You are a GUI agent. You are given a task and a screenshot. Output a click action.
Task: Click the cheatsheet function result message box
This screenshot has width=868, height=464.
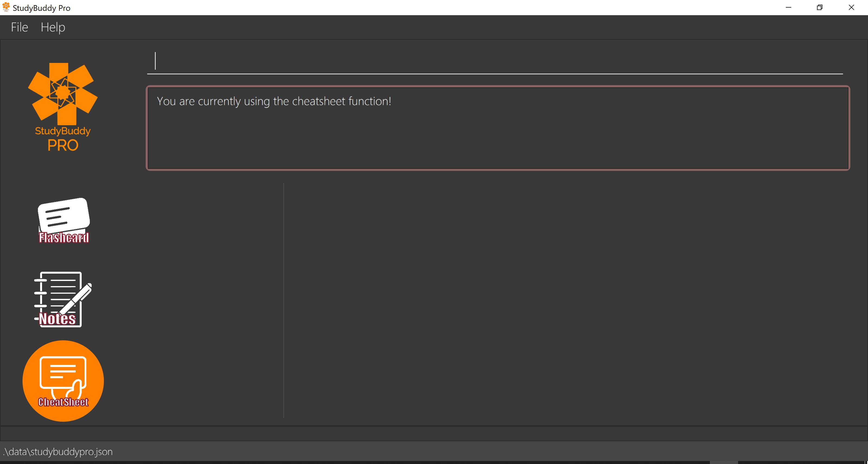[498, 128]
